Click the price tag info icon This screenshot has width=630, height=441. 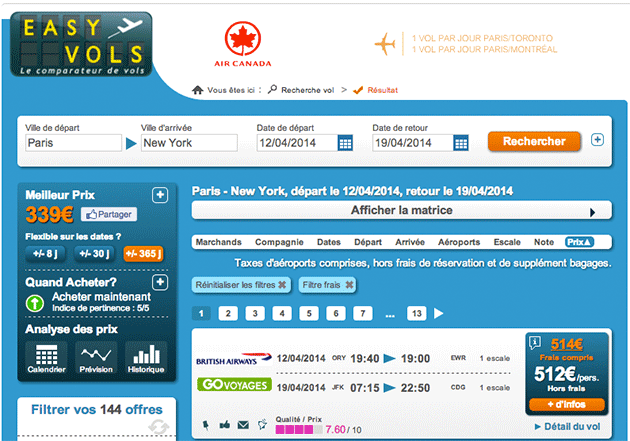pyautogui.click(x=535, y=343)
